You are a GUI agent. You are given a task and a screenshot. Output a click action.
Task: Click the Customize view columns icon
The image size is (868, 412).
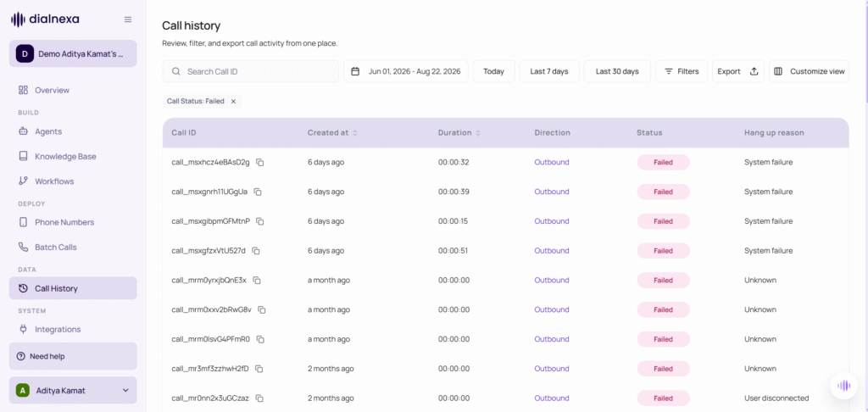tap(778, 71)
